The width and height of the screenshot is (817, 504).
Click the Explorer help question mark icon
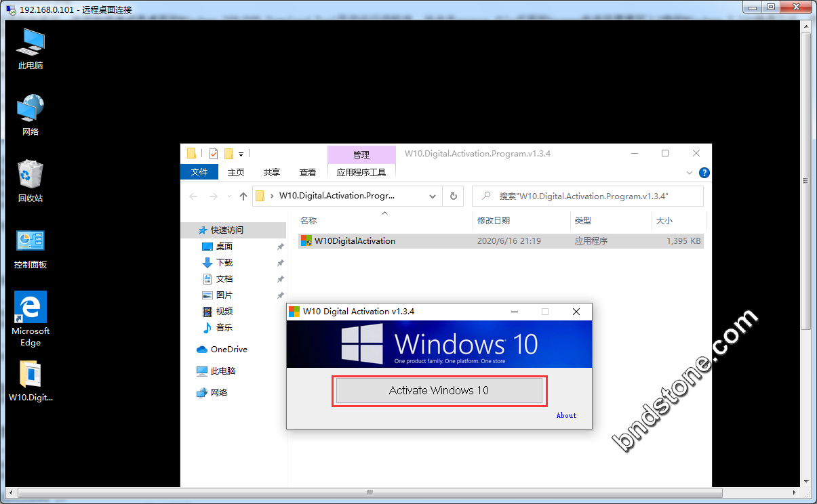704,173
